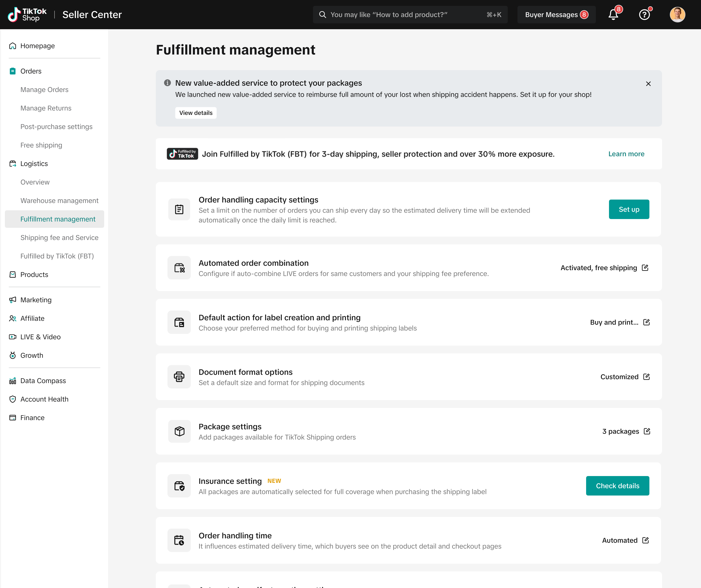Open Manage Orders
Viewport: 701px width, 588px height.
(x=44, y=90)
